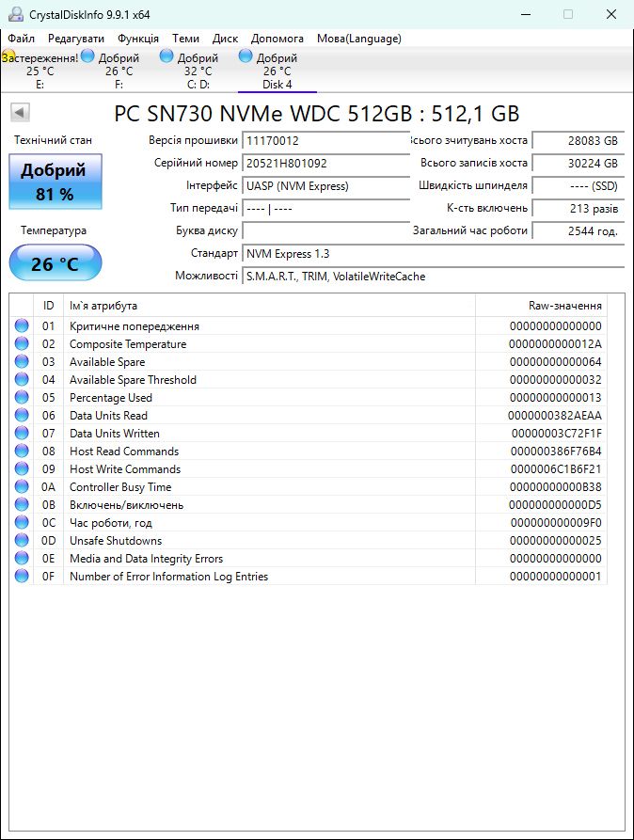Click the Raw-значення column header

tap(541, 306)
